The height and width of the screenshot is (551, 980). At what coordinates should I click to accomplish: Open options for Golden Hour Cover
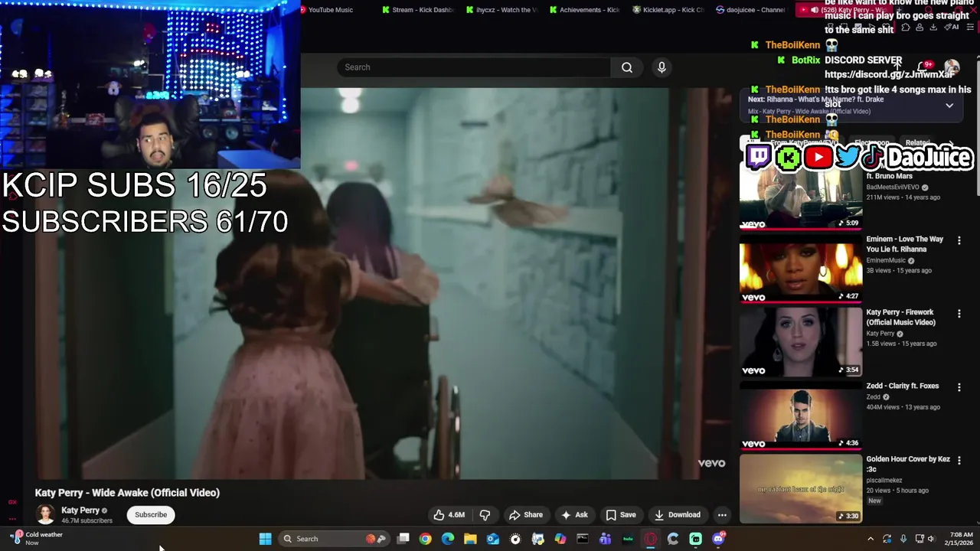[959, 461]
